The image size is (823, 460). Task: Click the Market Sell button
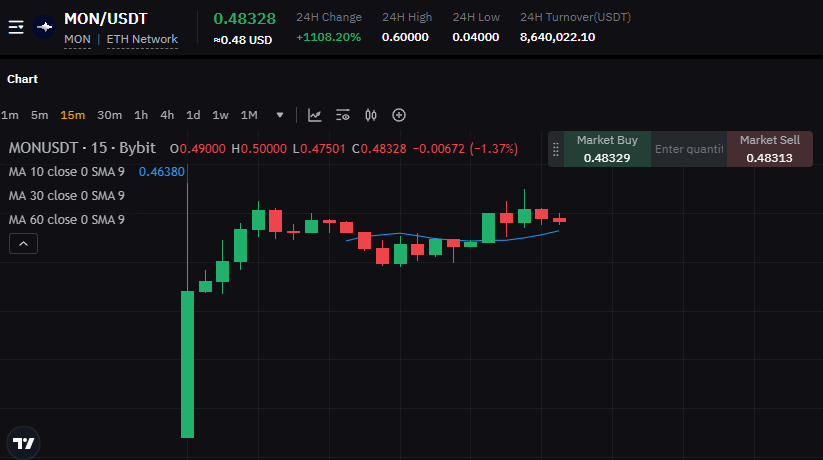click(x=769, y=149)
